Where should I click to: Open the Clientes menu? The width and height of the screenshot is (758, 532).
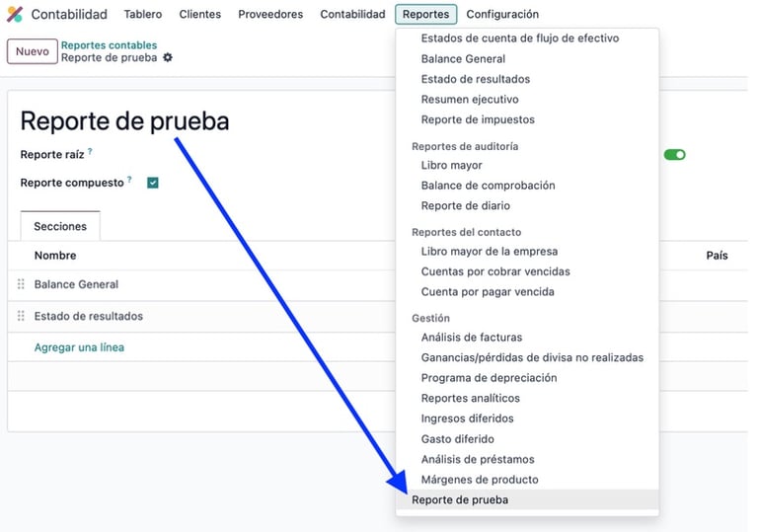click(x=199, y=14)
